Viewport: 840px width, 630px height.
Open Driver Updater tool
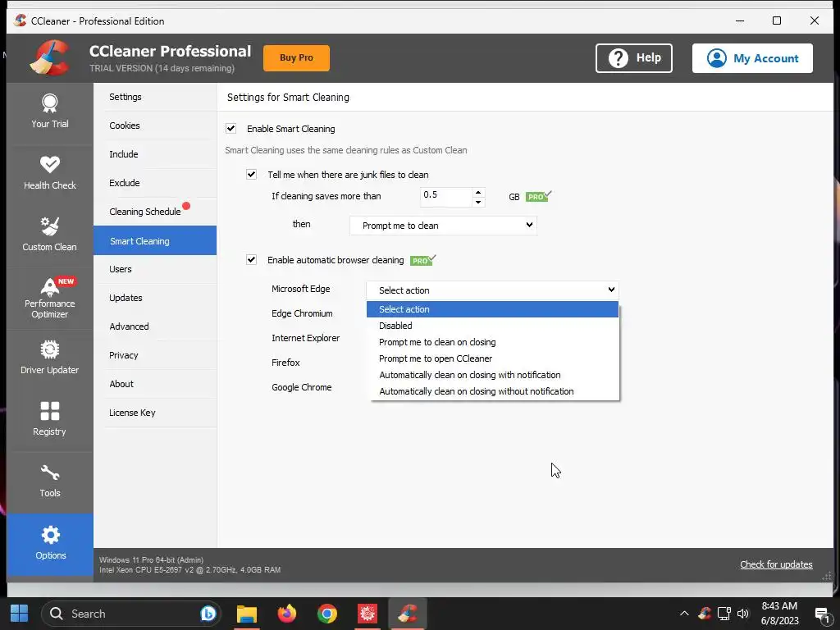click(x=50, y=358)
